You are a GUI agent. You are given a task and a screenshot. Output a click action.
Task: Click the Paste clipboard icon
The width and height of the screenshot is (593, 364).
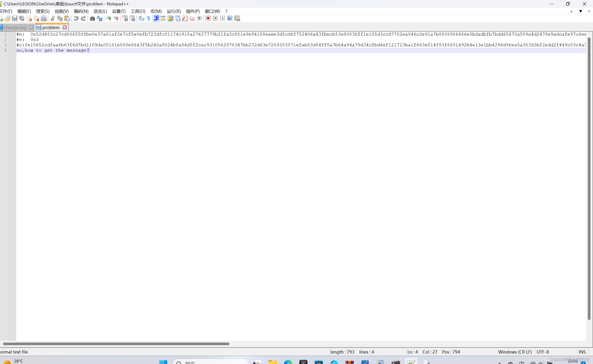pos(67,18)
